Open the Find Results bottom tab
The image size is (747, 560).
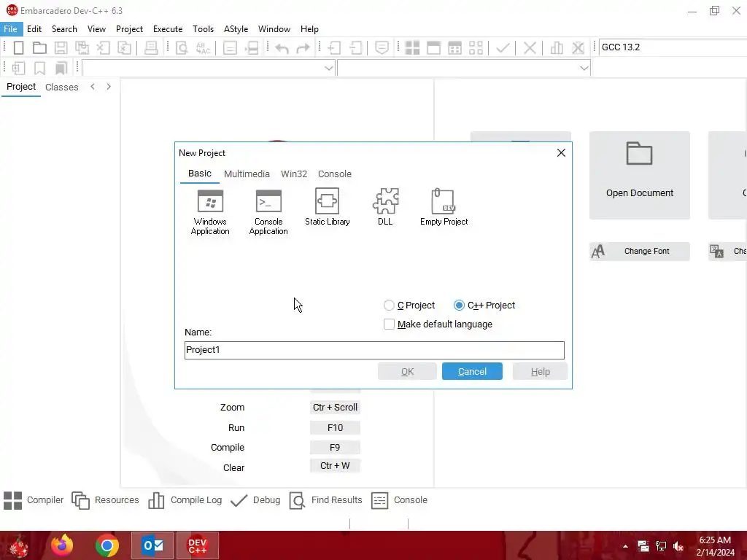pos(326,500)
